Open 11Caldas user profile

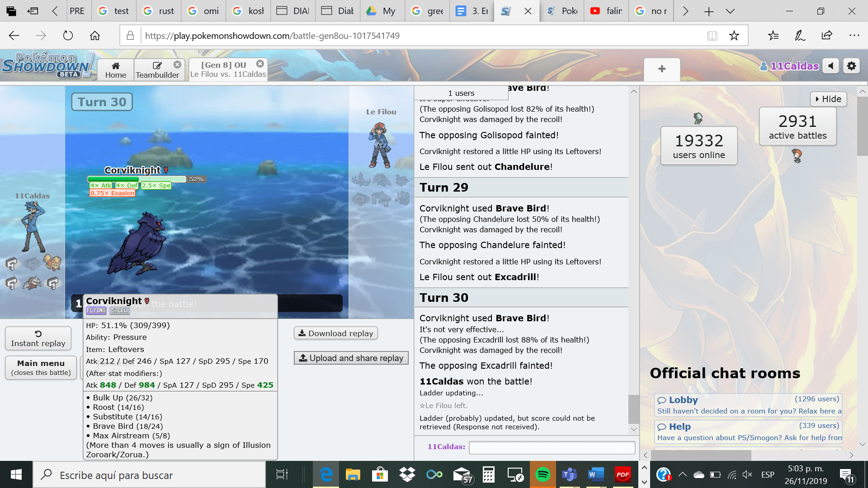[789, 66]
